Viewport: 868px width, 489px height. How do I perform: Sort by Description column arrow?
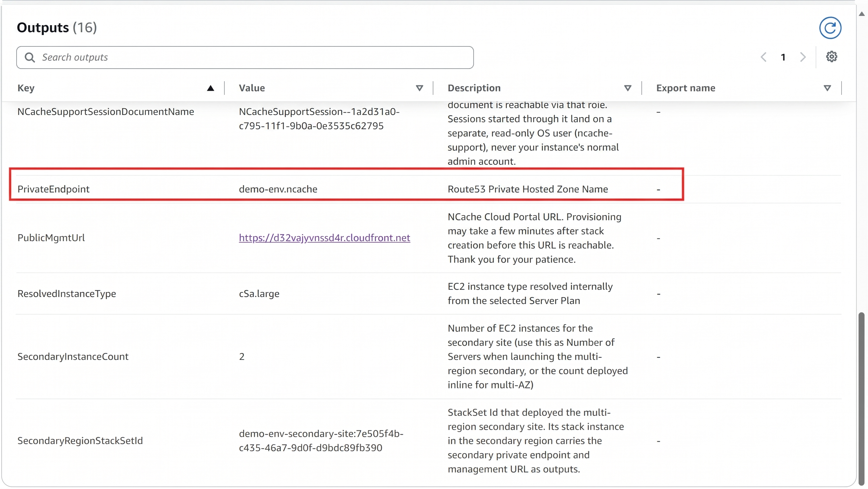click(x=627, y=88)
